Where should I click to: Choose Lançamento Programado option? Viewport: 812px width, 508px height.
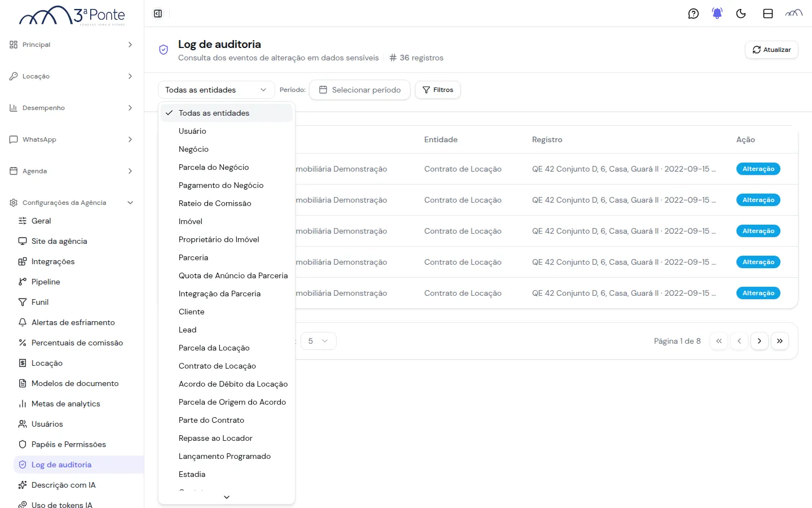point(227,456)
